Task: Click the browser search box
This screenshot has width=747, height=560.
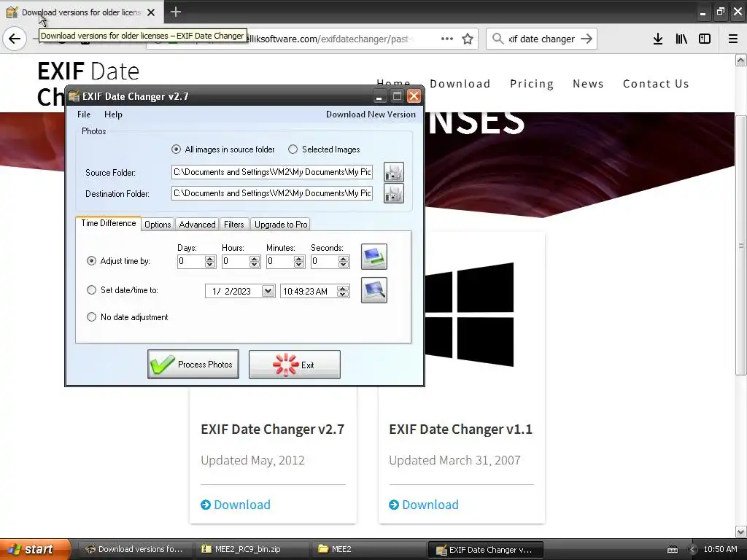Action: coord(542,39)
